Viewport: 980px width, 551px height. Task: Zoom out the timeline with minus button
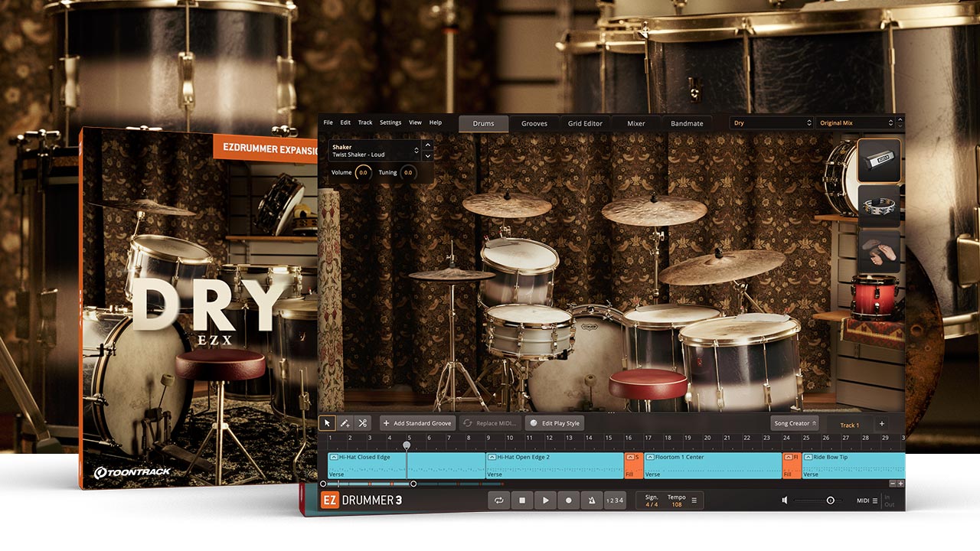click(x=892, y=484)
